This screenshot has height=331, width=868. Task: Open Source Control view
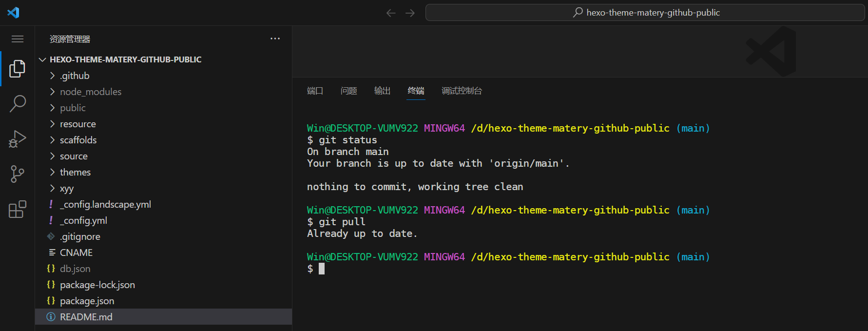tap(18, 174)
